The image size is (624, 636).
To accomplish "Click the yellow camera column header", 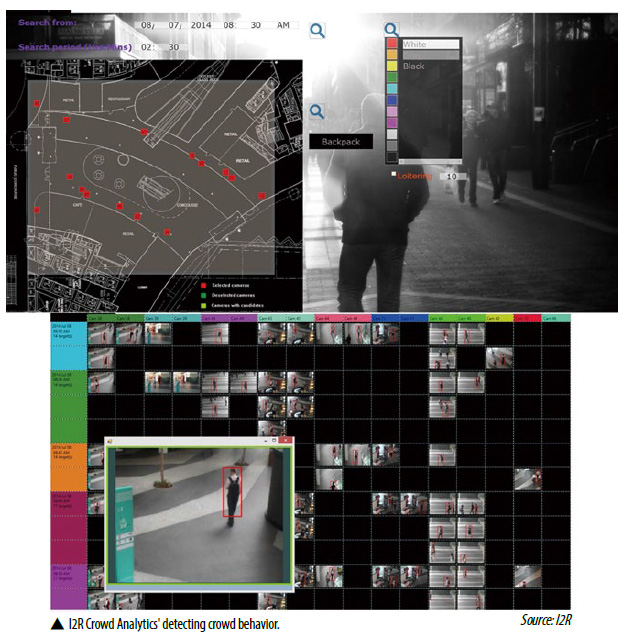I will (499, 318).
